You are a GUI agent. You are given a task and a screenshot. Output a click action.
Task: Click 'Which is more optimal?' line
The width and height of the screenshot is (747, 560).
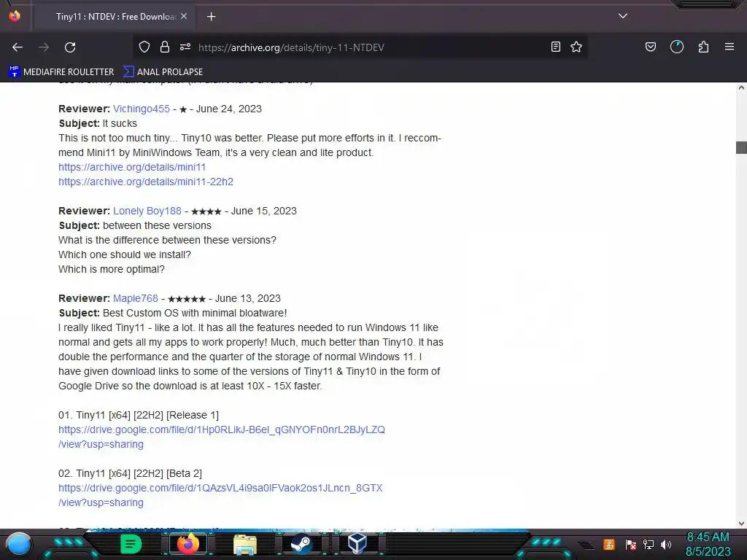(112, 269)
